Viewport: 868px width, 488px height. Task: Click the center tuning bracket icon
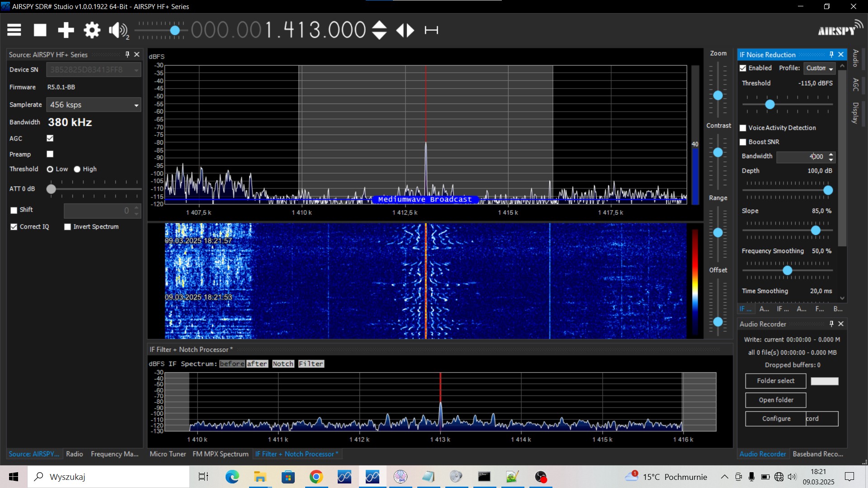[x=431, y=30]
